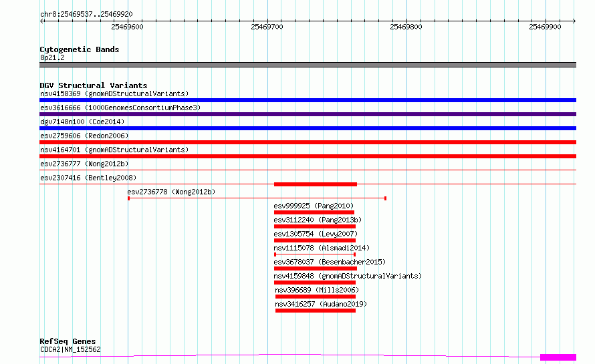Click the gray 8p21.2 cytogenetic band bar
This screenshot has width=595, height=364.
tap(308, 65)
